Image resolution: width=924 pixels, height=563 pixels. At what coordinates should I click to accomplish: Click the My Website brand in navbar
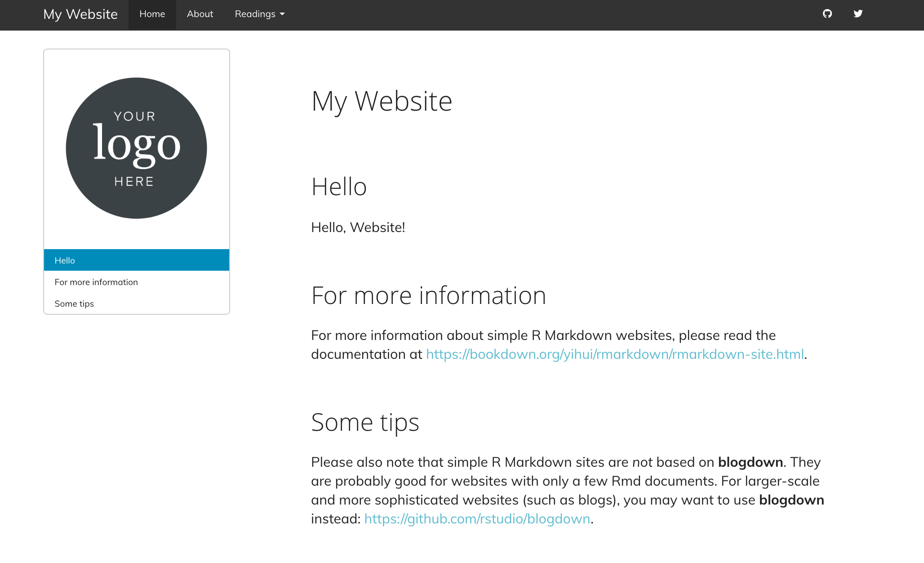coord(80,14)
